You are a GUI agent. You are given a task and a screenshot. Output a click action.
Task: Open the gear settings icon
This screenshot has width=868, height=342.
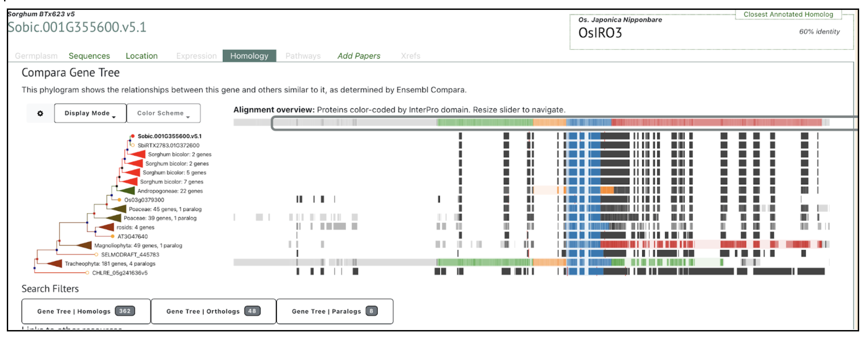coord(40,113)
